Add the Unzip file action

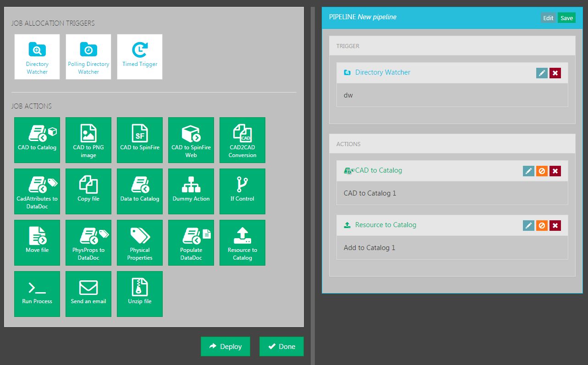140,294
